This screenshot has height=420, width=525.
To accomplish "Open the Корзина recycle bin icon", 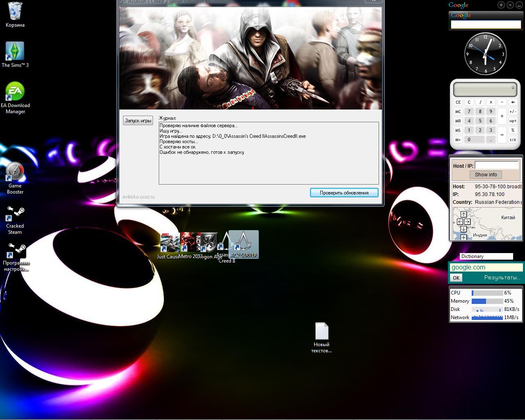I will pyautogui.click(x=15, y=15).
